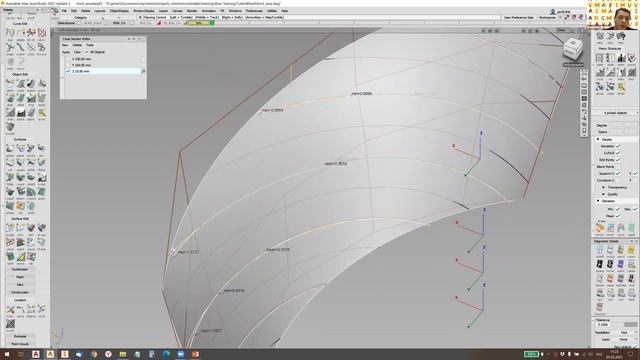This screenshot has width=640, height=360.
Task: Expand the View palette section
Action: point(20,285)
